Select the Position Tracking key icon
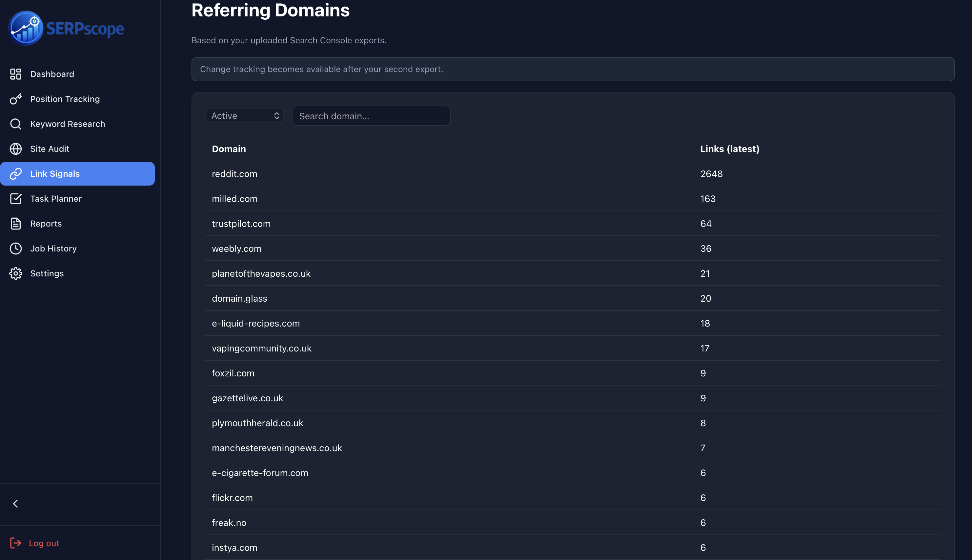The image size is (972, 560). click(x=15, y=99)
